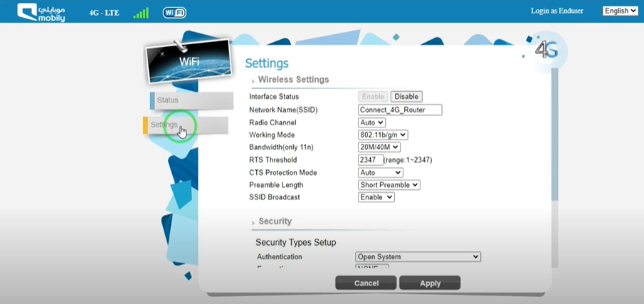The width and height of the screenshot is (644, 304).
Task: Click the WiFi globe banner image
Action: coord(189,62)
